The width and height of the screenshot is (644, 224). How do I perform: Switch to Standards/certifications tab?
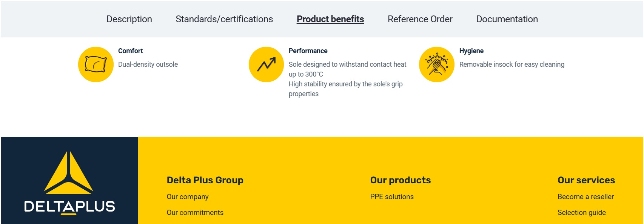[224, 19]
